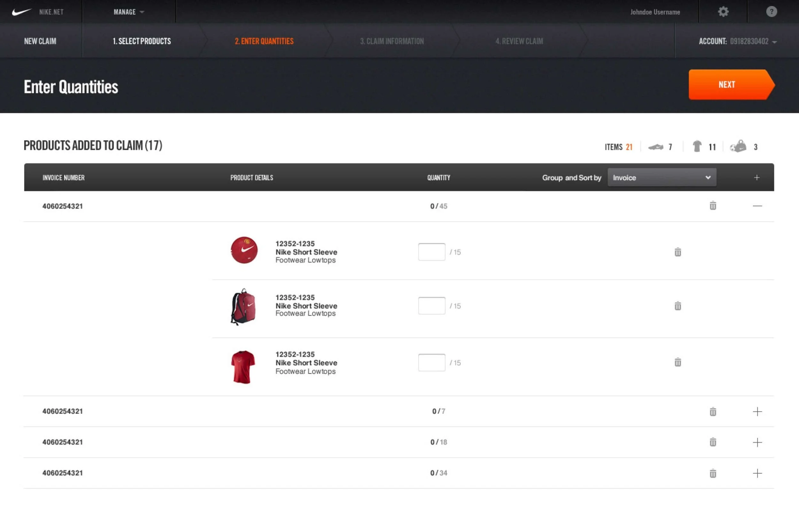Click the Nike swoosh logo
Screen dimensions: 799x532
point(21,12)
